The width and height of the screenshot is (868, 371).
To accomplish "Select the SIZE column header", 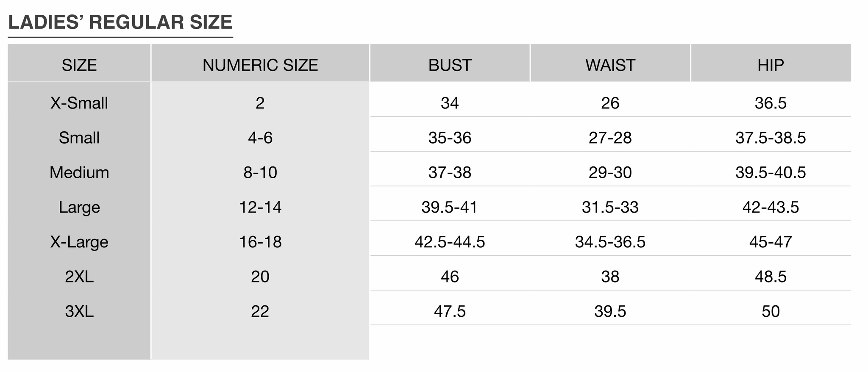I will 79,65.
